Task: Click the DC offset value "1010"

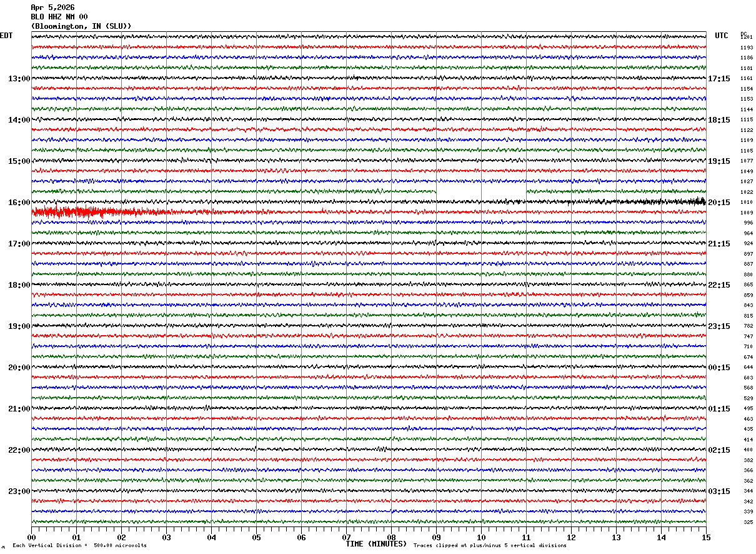Action: click(x=747, y=203)
